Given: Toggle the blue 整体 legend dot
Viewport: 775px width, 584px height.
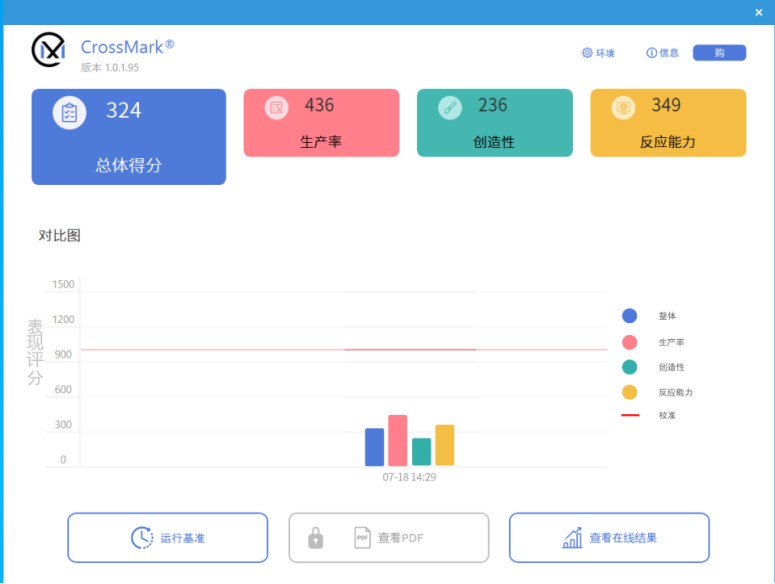Looking at the screenshot, I should tap(629, 316).
